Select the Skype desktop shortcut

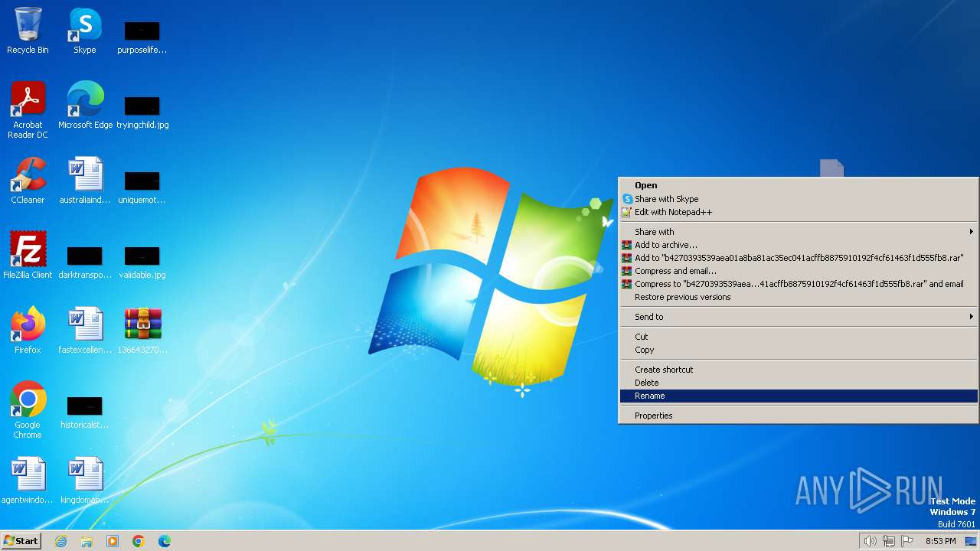[x=85, y=31]
